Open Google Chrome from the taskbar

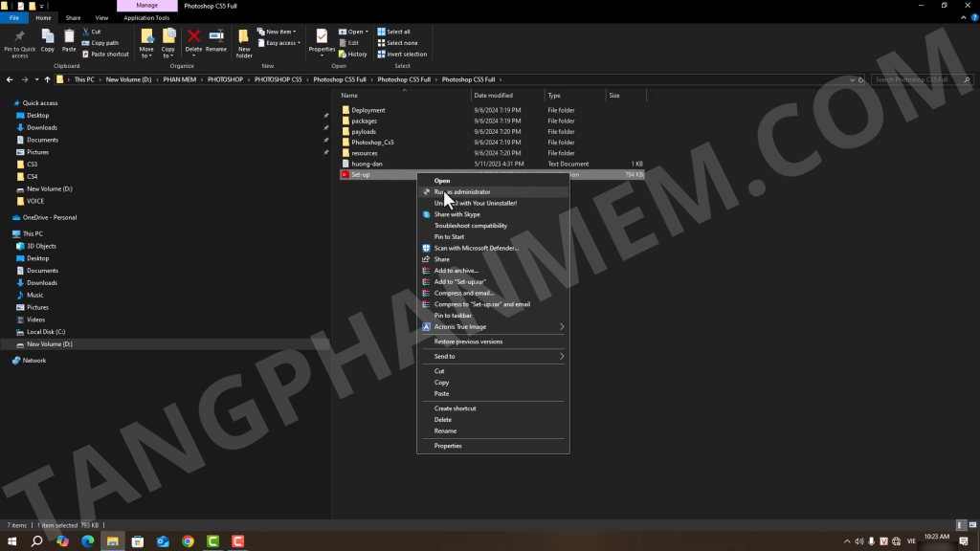[x=188, y=541]
